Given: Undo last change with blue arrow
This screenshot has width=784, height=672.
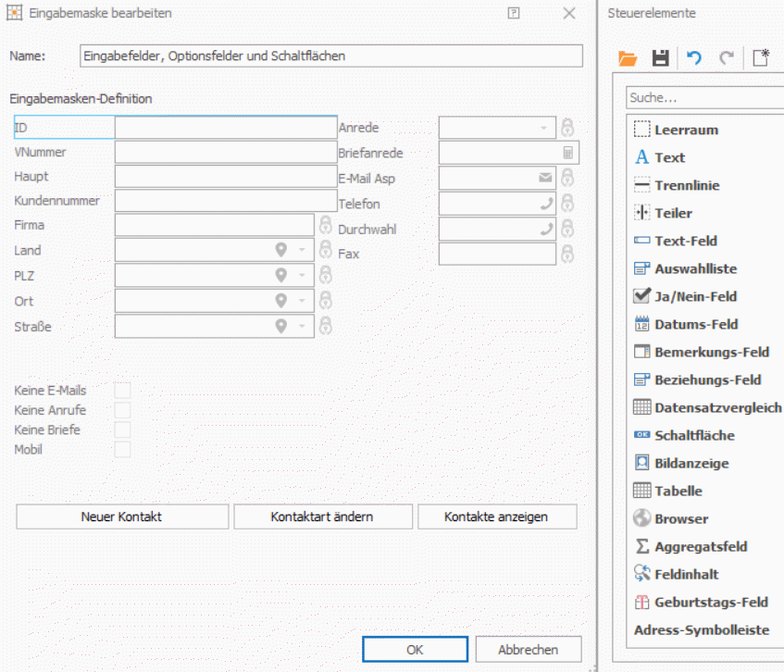Looking at the screenshot, I should [694, 58].
